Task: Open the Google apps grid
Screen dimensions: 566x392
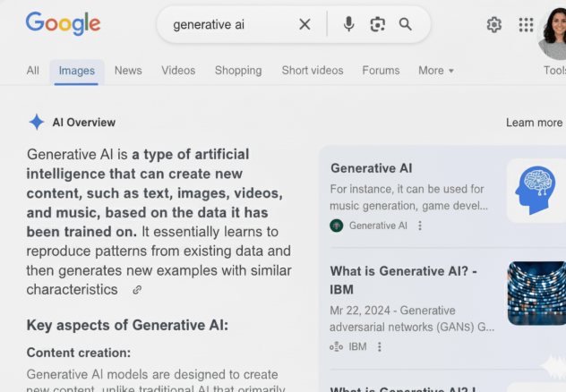Action: click(526, 25)
